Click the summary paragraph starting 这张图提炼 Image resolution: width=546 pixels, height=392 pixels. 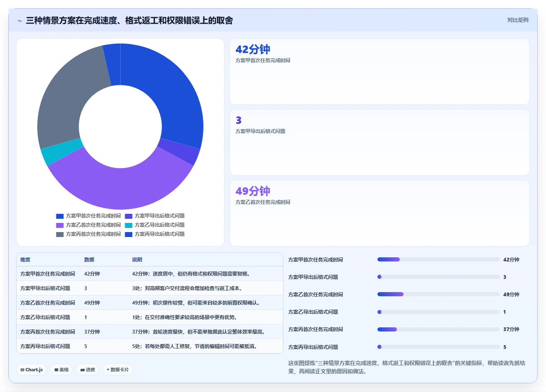click(x=407, y=367)
